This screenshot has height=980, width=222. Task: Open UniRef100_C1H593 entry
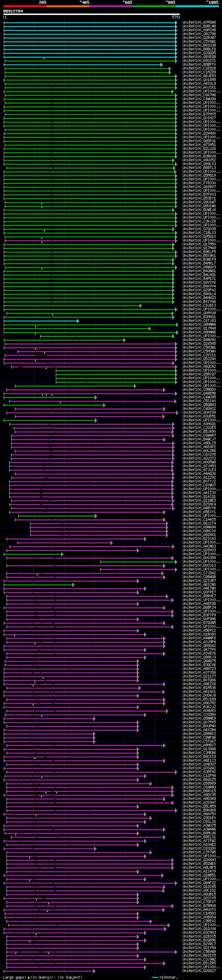[199, 913]
